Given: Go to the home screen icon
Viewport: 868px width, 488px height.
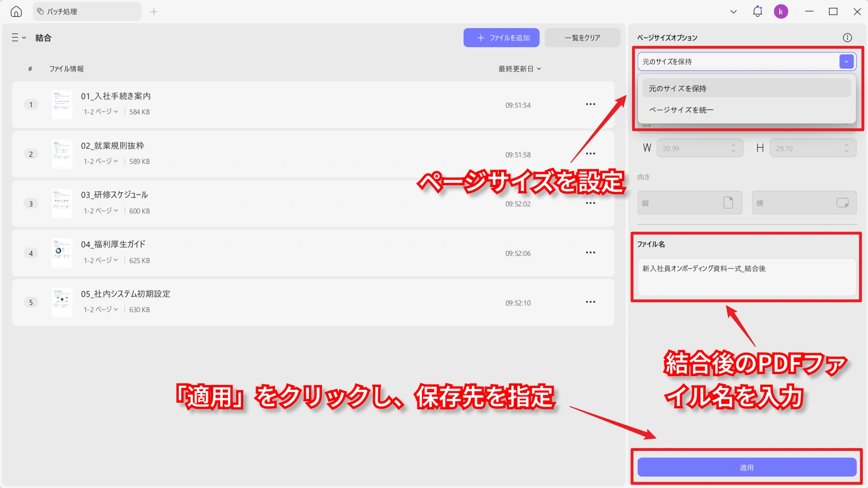Looking at the screenshot, I should (16, 11).
